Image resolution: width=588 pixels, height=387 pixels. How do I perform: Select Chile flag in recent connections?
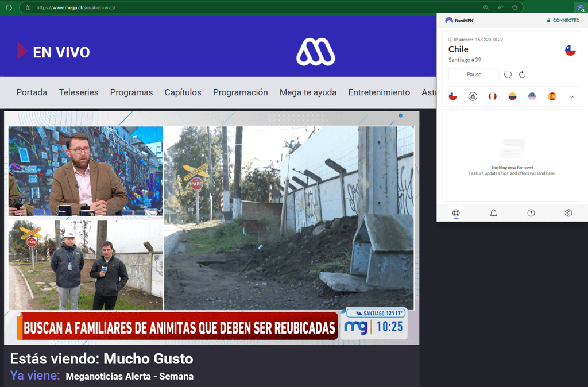453,96
